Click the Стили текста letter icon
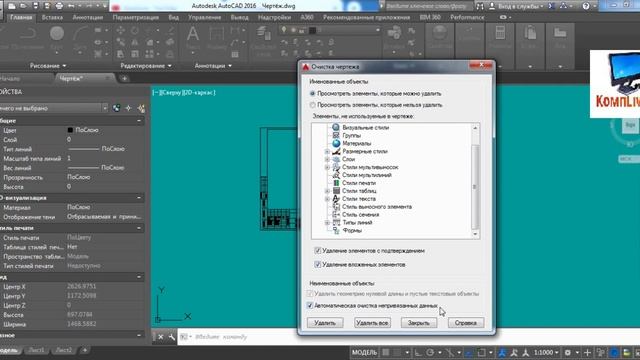640x360 pixels. (x=336, y=199)
